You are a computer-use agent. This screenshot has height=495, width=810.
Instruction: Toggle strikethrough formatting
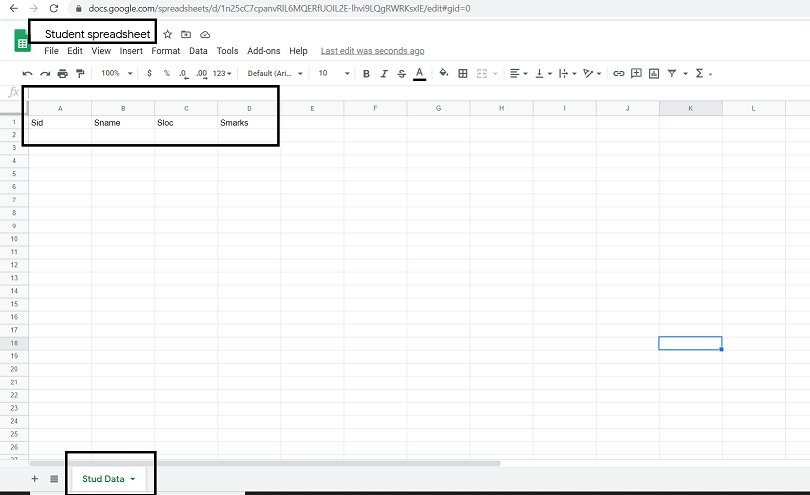[x=401, y=73]
